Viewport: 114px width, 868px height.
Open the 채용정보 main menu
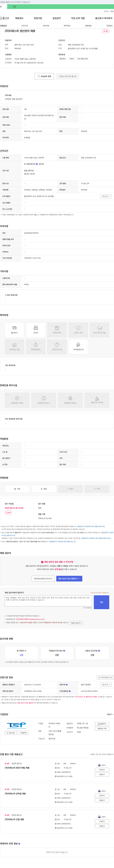(19, 18)
